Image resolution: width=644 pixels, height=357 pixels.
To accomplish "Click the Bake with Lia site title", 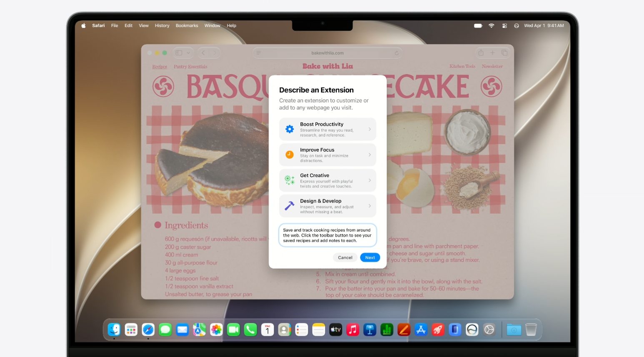I will click(x=328, y=66).
